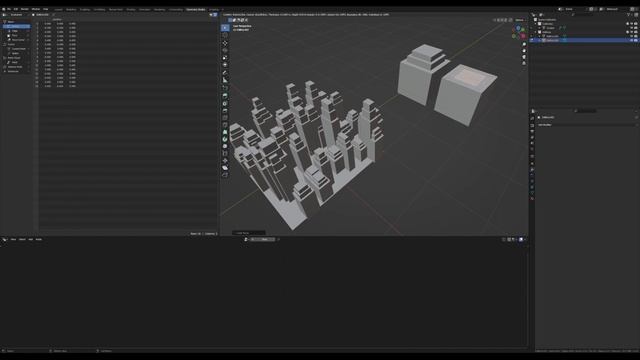
Task: Select the Rotate tool
Action: pos(225,50)
